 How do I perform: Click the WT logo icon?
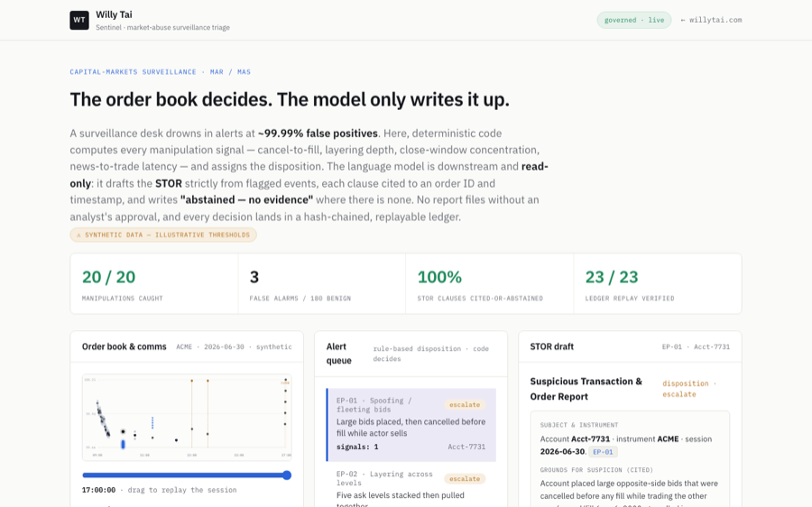point(79,20)
